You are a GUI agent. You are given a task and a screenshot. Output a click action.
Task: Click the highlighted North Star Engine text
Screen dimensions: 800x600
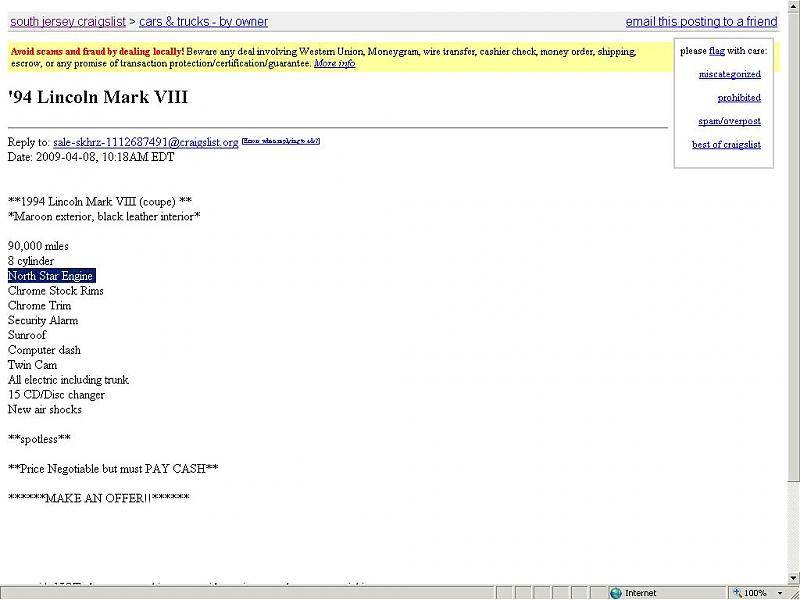click(51, 276)
